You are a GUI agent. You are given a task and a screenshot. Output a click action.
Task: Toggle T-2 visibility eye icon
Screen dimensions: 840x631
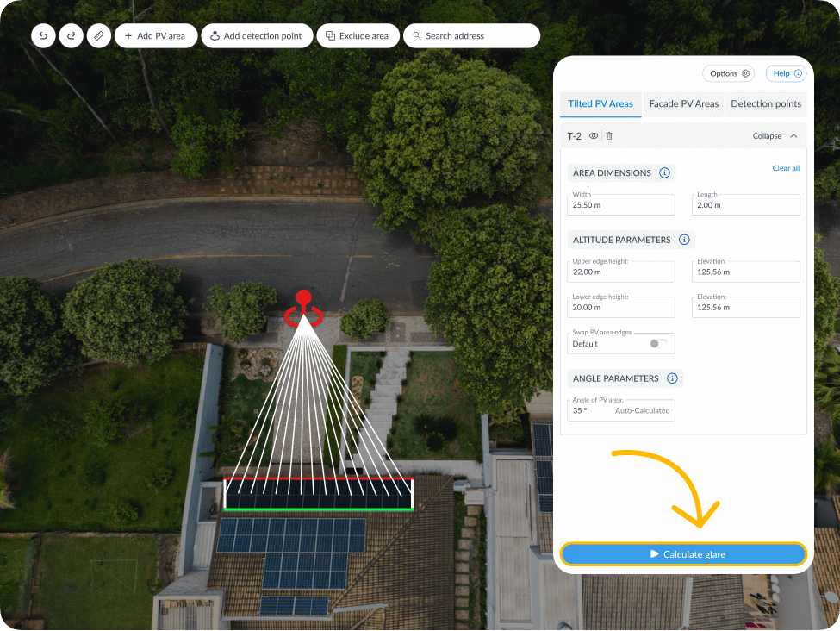click(x=594, y=136)
